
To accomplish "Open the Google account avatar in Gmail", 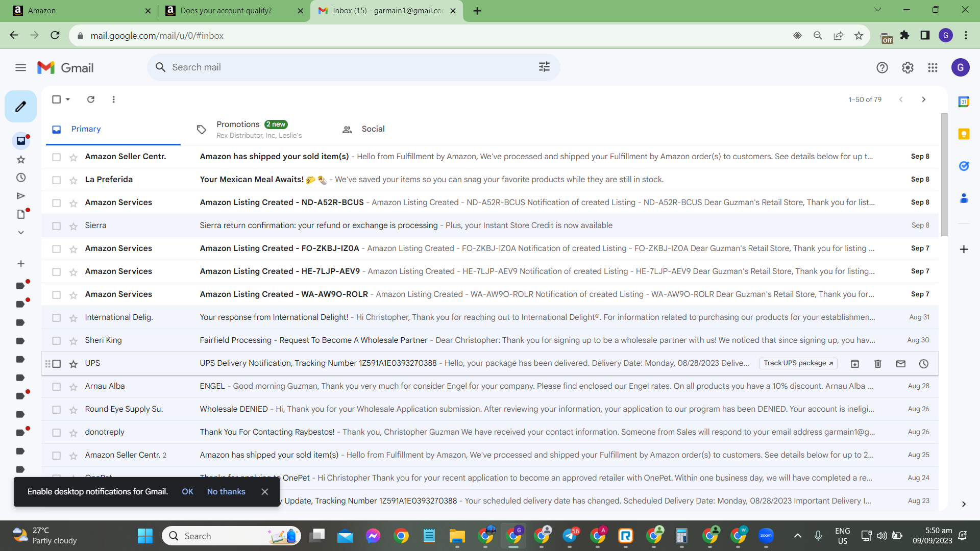I will [x=960, y=67].
